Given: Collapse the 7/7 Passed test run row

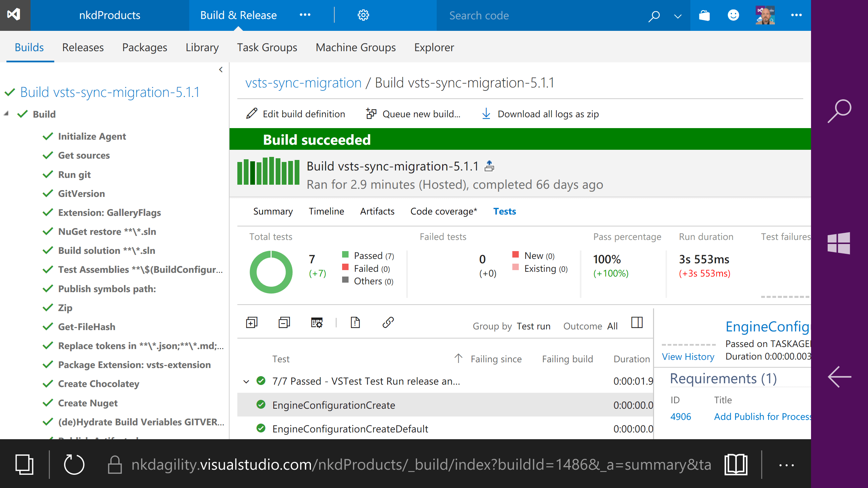Looking at the screenshot, I should pyautogui.click(x=246, y=382).
